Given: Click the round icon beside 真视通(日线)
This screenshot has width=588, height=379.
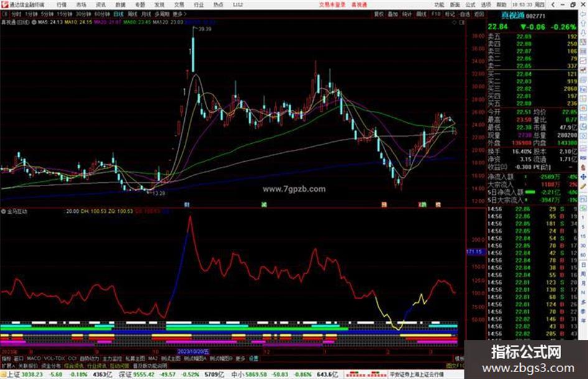Looking at the screenshot, I should [x=34, y=22].
